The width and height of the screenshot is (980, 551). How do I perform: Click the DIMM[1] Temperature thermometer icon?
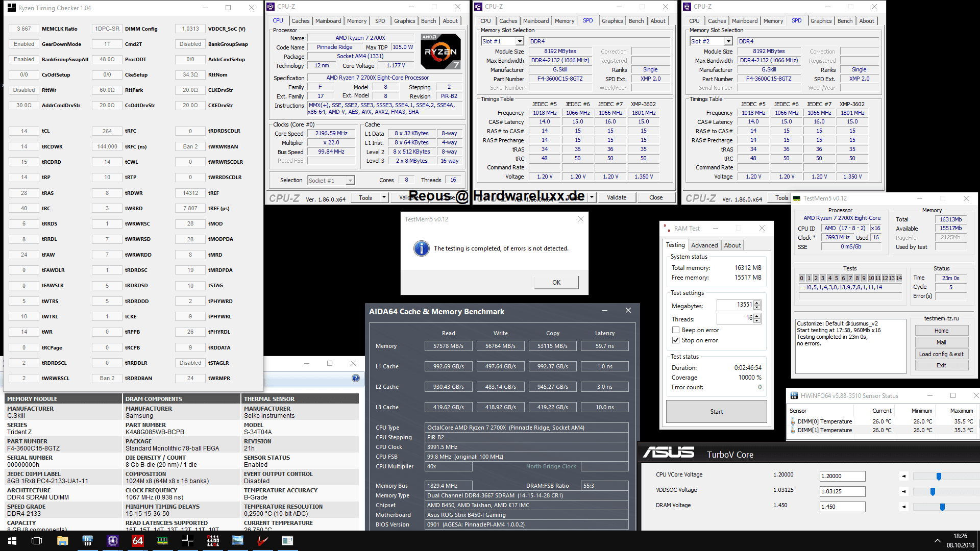(x=793, y=430)
